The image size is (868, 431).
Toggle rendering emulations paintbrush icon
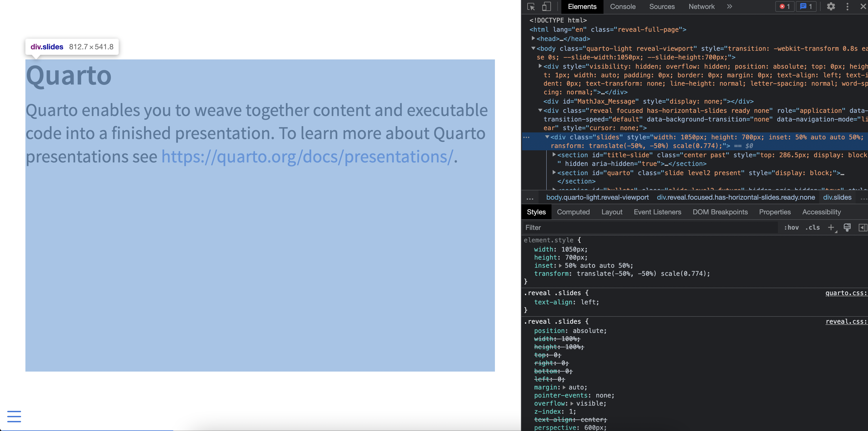[x=847, y=227]
